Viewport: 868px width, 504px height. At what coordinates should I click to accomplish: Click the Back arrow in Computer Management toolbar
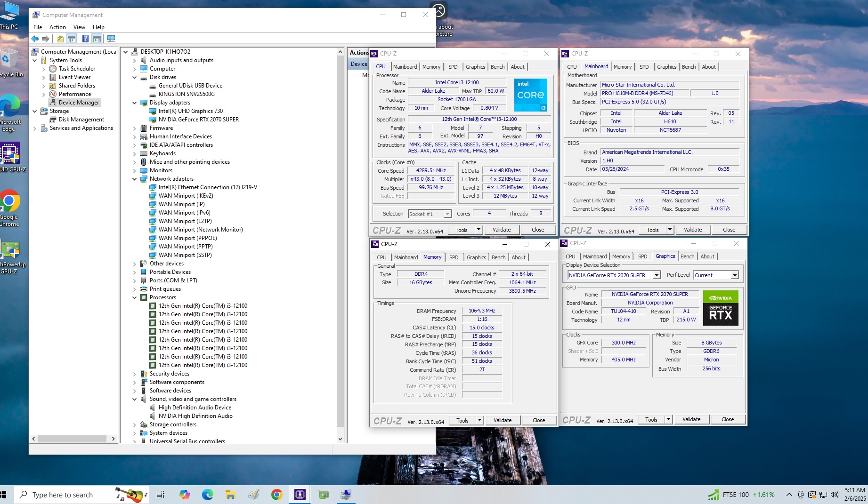pyautogui.click(x=35, y=39)
